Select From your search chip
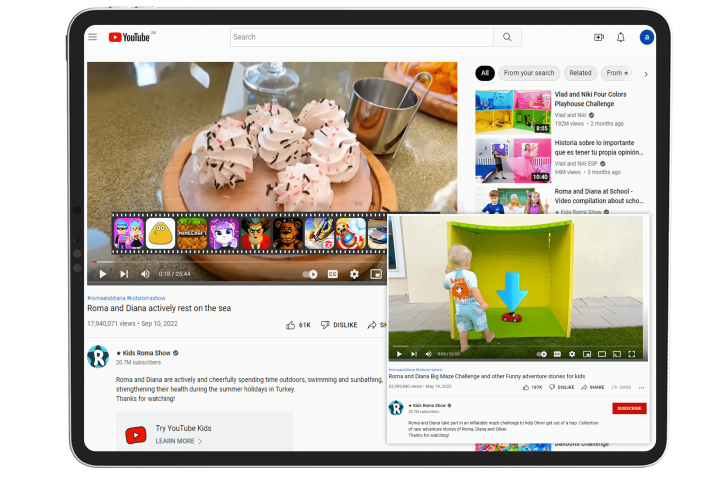This screenshot has height=480, width=713. 529,73
